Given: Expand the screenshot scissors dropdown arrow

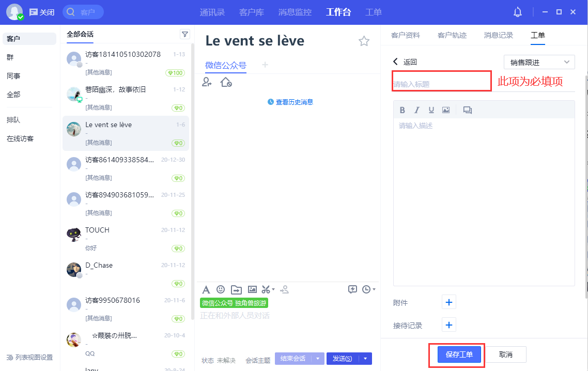Looking at the screenshot, I should click(273, 289).
